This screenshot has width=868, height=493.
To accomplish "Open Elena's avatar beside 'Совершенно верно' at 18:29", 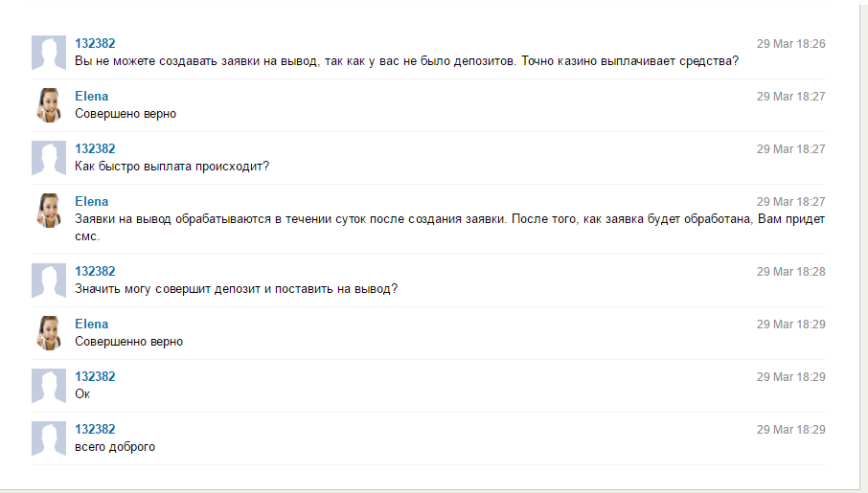I will pos(49,333).
